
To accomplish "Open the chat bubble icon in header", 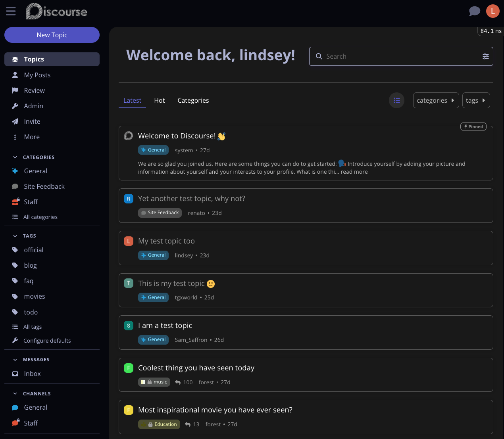I will 474,11.
